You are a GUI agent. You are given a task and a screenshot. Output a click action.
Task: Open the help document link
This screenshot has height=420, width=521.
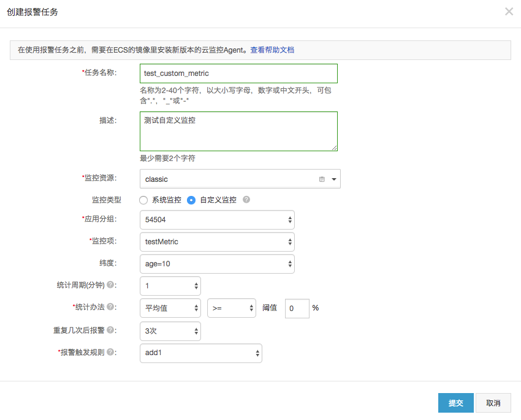coord(272,50)
